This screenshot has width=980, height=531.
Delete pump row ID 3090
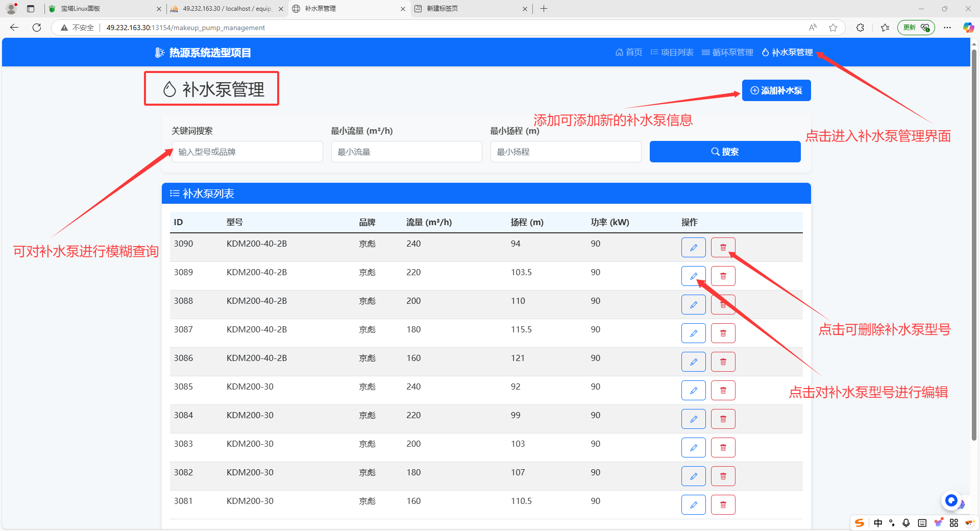723,248
